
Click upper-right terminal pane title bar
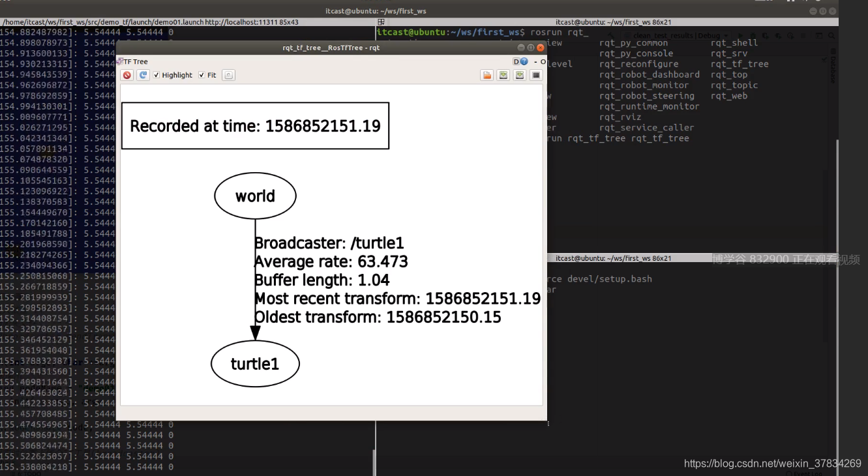(x=613, y=22)
